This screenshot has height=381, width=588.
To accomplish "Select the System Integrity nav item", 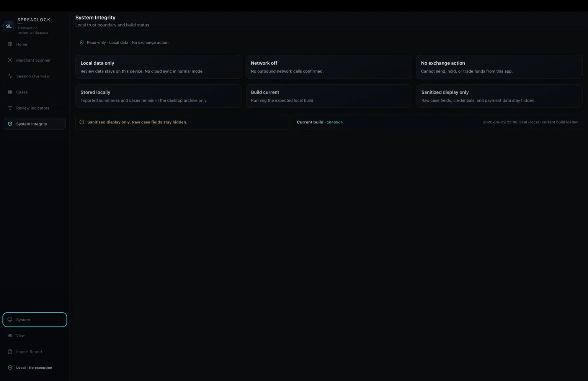I will (x=34, y=124).
